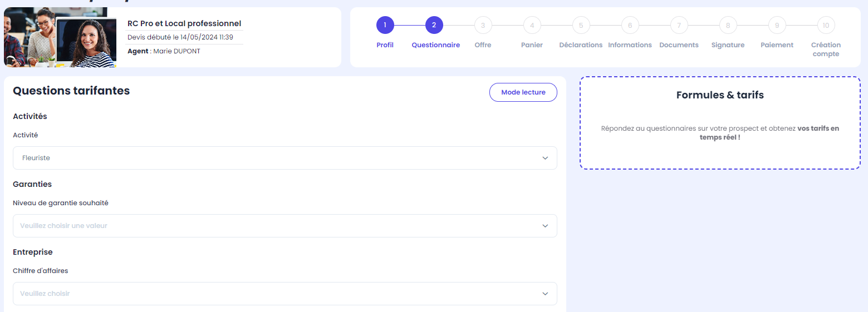Jump to step 10 Création compte
Viewport: 868px width, 312px height.
(826, 25)
